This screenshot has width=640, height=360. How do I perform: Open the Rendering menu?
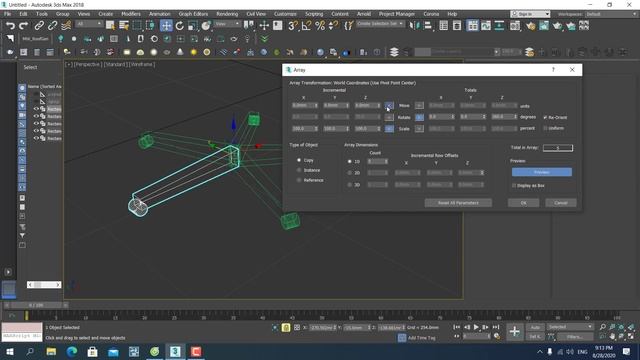click(227, 14)
